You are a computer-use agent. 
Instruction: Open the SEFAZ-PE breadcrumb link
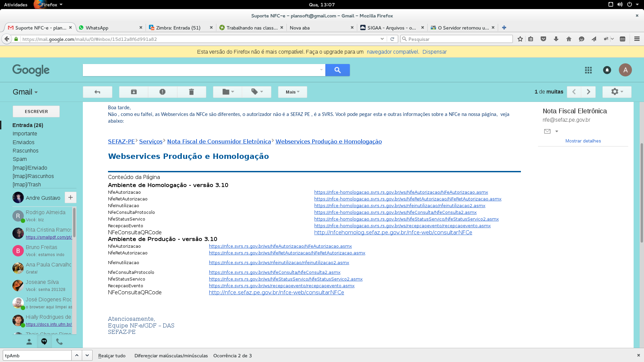121,141
